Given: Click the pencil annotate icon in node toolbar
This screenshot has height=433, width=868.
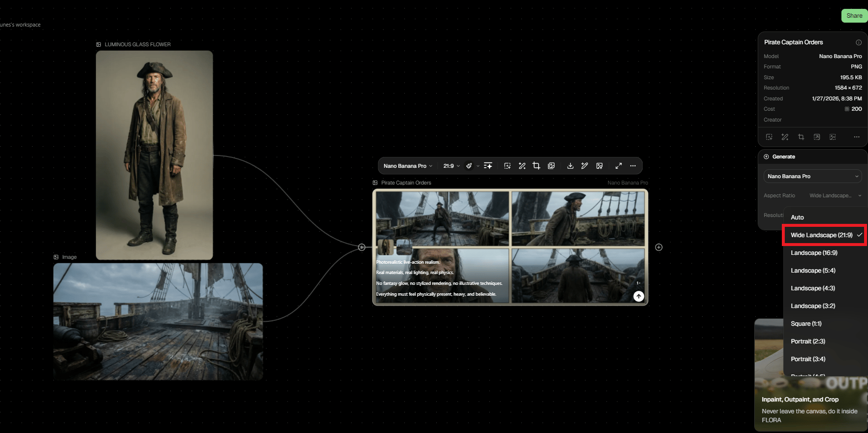Looking at the screenshot, I should [x=584, y=166].
